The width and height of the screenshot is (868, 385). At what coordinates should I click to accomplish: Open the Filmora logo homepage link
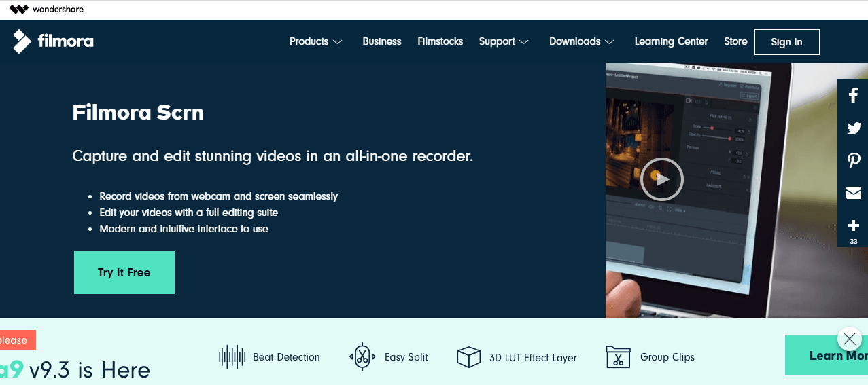[x=53, y=41]
